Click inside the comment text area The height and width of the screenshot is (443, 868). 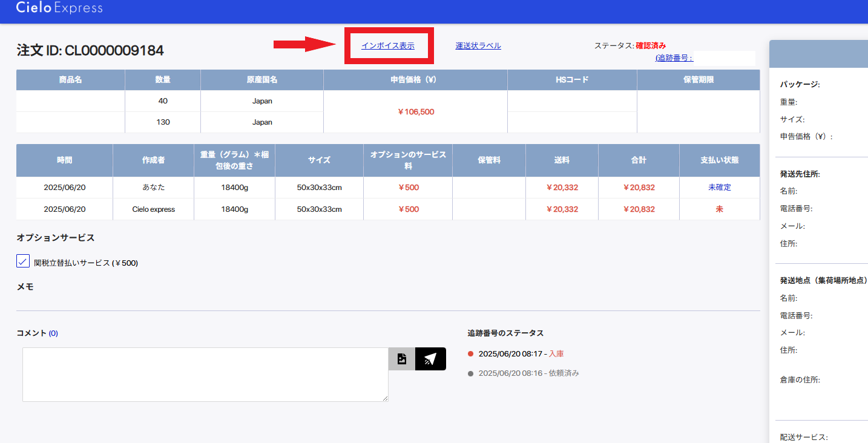[205, 374]
